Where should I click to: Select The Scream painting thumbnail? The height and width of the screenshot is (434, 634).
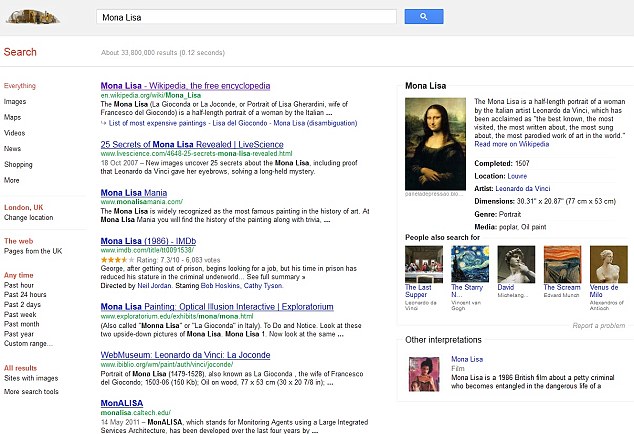562,264
